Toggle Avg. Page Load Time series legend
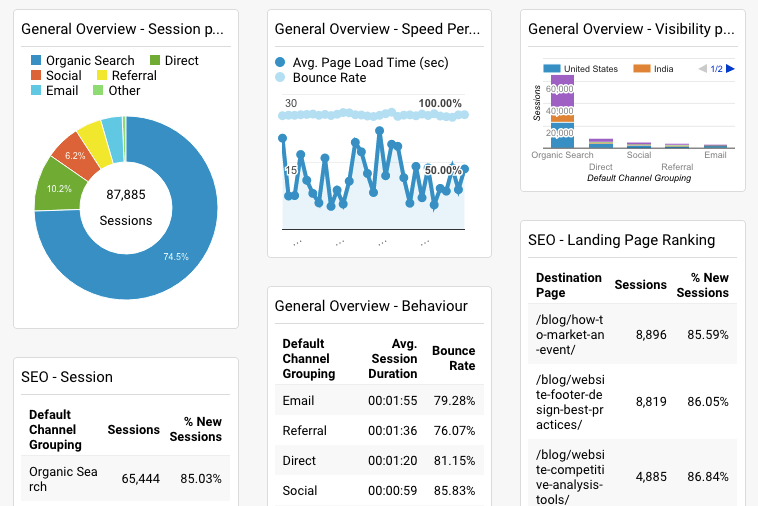This screenshot has width=758, height=506. [x=281, y=62]
